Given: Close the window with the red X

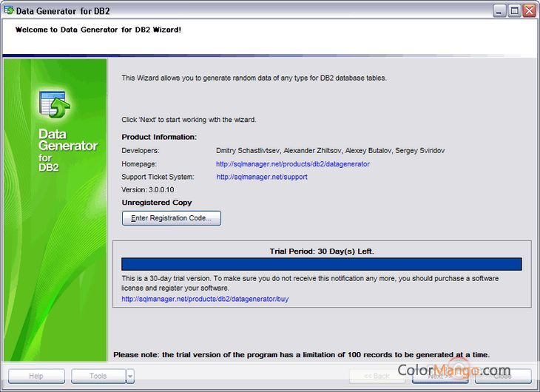Looking at the screenshot, I should tap(530, 11).
